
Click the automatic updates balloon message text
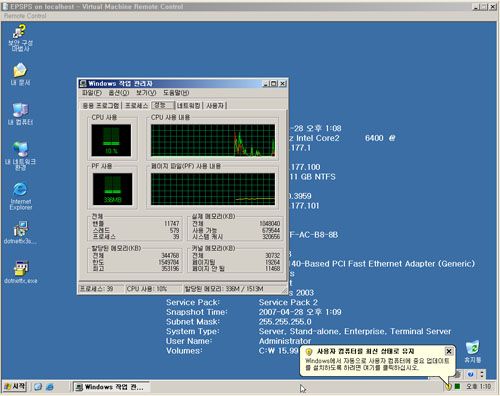[377, 364]
